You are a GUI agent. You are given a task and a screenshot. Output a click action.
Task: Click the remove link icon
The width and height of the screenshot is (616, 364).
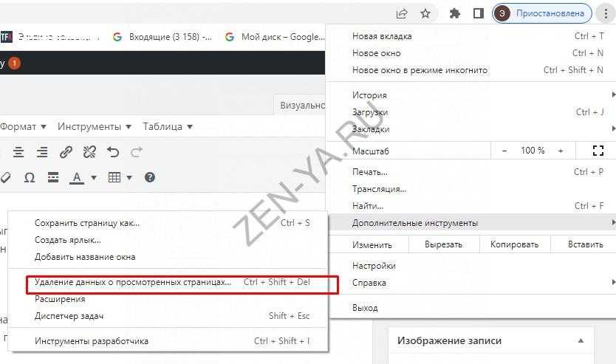click(89, 152)
